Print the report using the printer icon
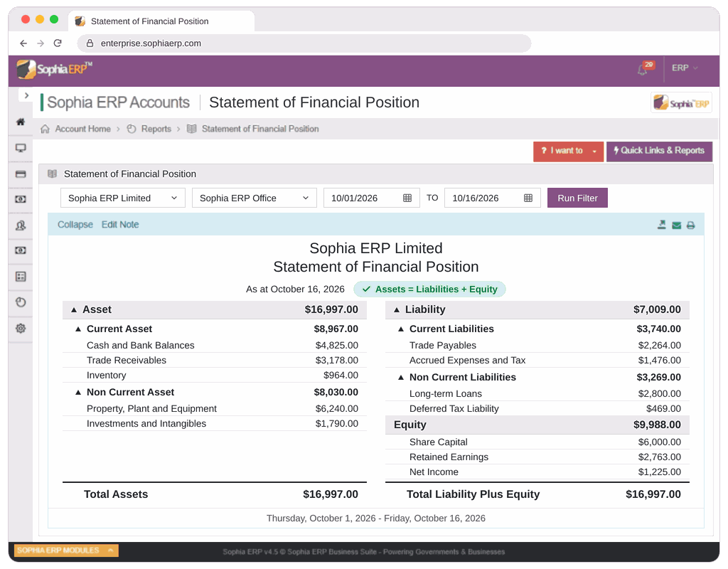Image resolution: width=728 pixels, height=569 pixels. pyautogui.click(x=691, y=225)
